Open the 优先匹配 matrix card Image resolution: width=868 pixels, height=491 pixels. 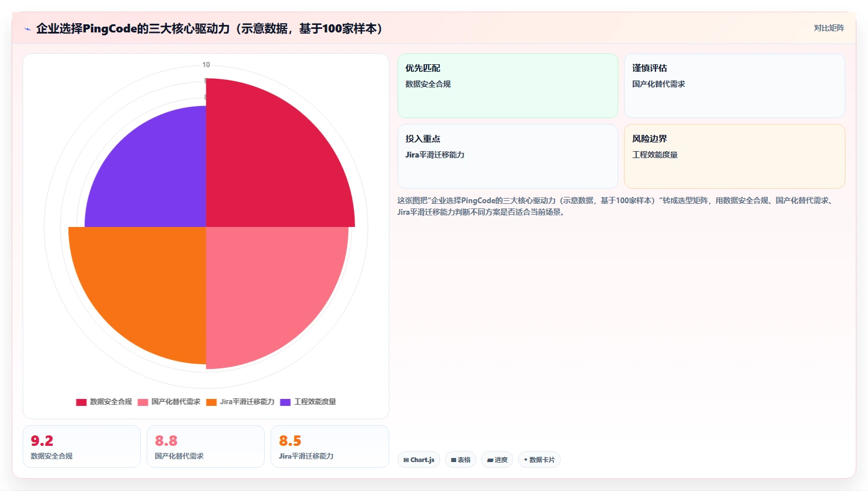click(508, 86)
